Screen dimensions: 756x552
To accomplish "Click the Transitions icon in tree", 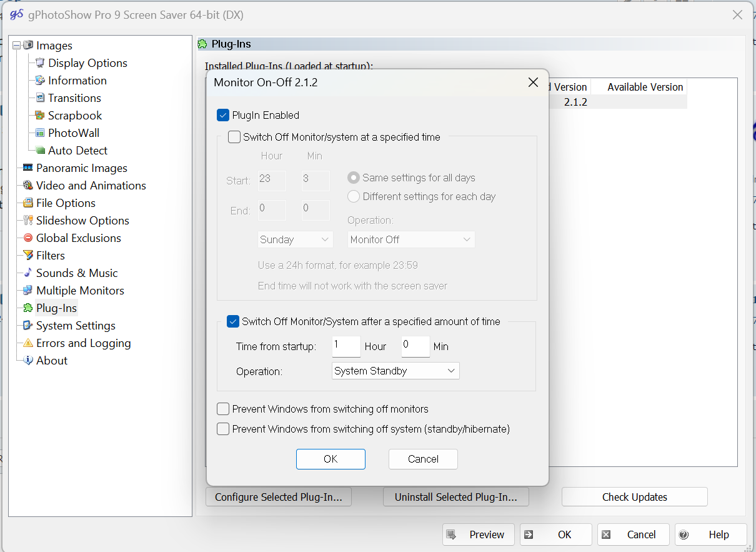I will (x=40, y=98).
